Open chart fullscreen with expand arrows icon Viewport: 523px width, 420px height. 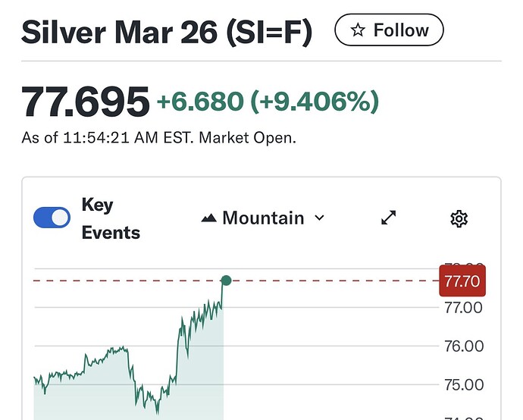(389, 218)
